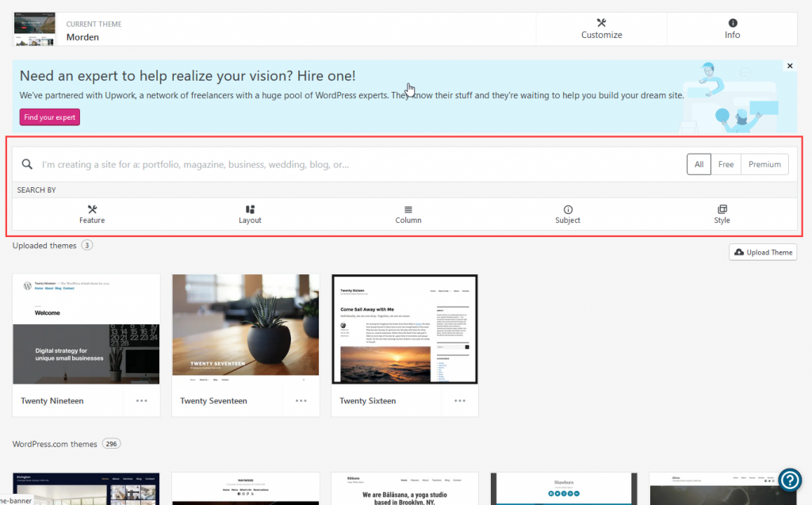Open Twenty Nineteen more options menu
This screenshot has height=505, width=812.
click(x=142, y=401)
